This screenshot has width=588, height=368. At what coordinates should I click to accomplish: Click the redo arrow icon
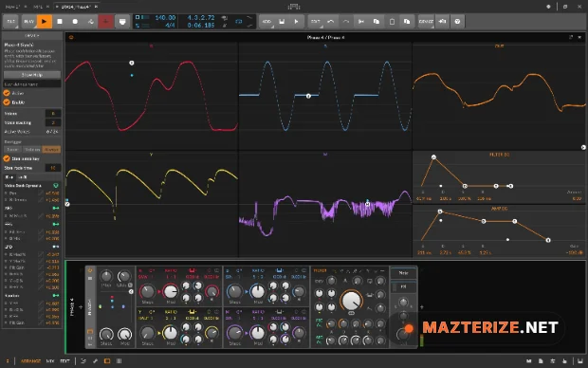coord(346,22)
